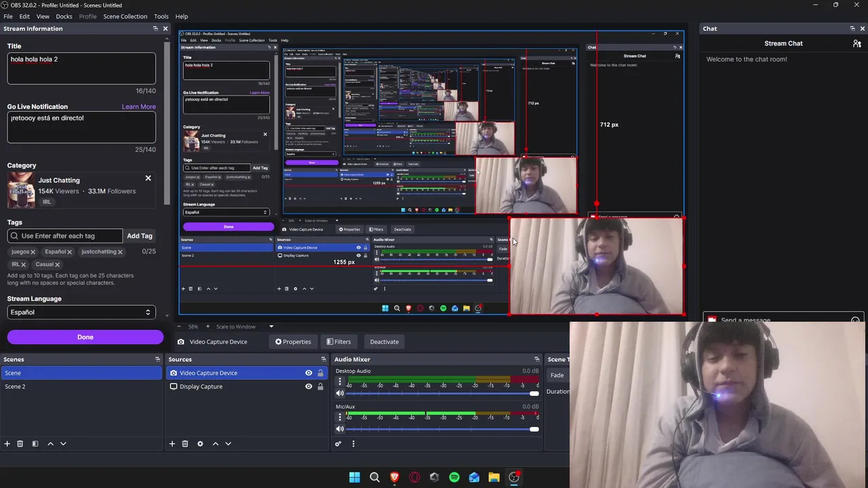Open the View menu
The width and height of the screenshot is (868, 488).
43,16
